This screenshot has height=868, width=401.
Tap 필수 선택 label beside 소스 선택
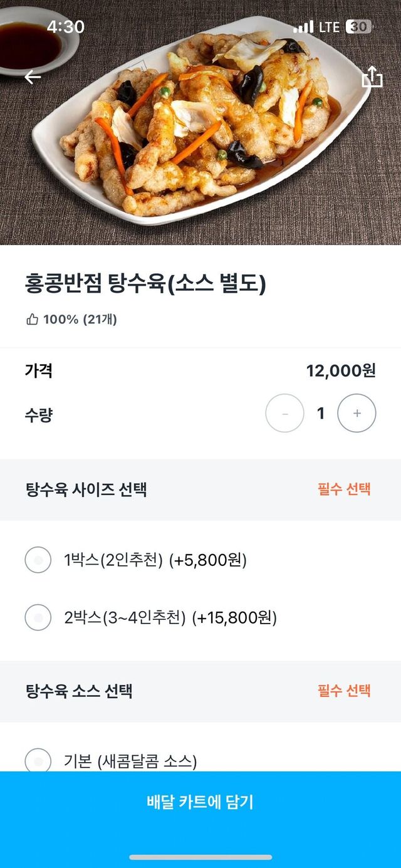click(344, 691)
